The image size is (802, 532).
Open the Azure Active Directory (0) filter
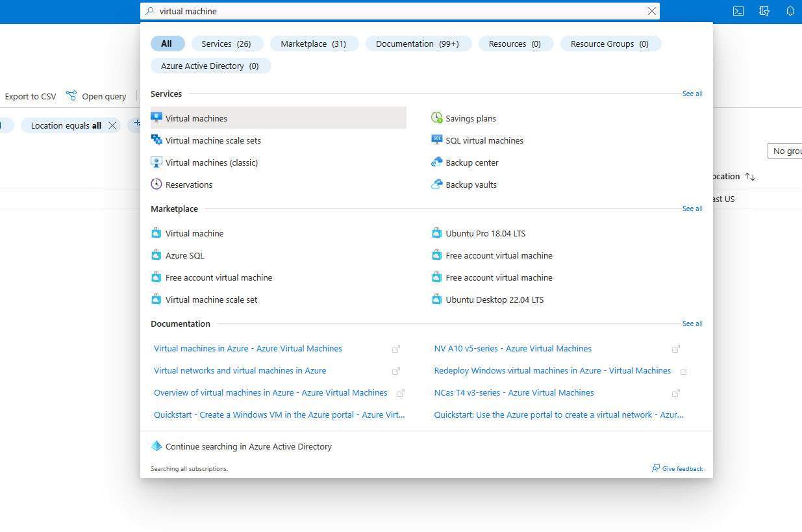pos(210,65)
